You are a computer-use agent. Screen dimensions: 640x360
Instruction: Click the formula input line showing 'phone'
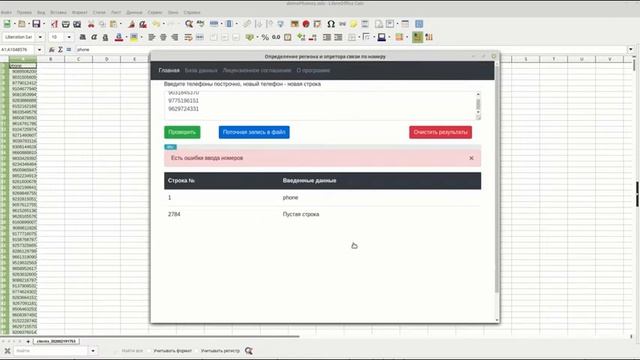[351, 49]
